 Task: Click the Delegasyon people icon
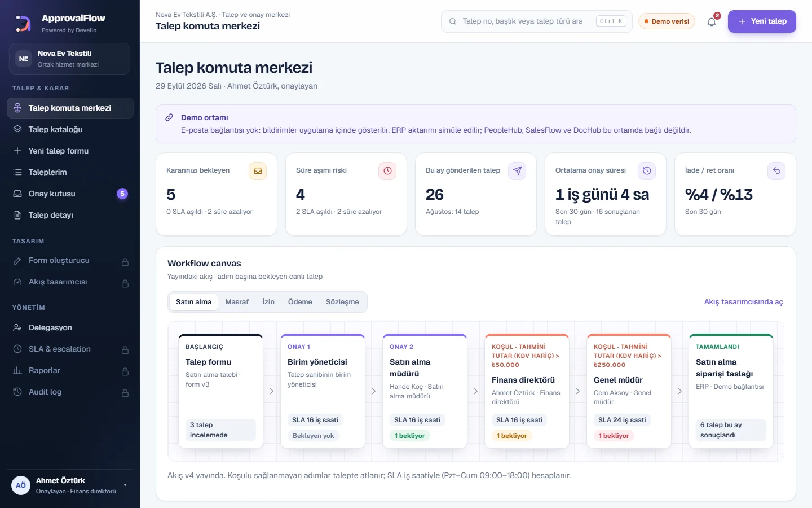pyautogui.click(x=17, y=327)
